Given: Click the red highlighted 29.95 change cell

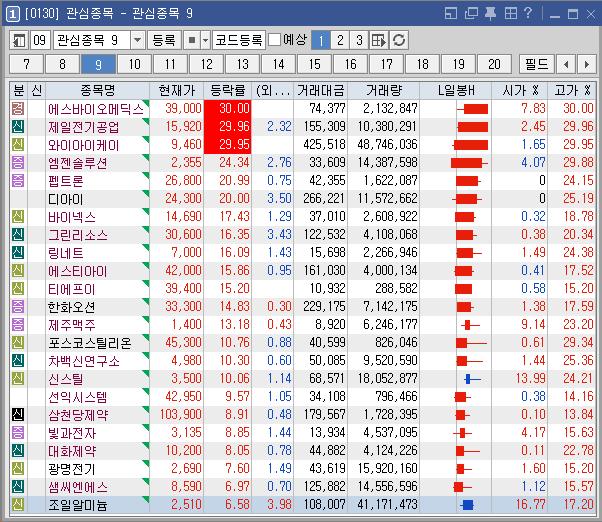Looking at the screenshot, I should [227, 145].
